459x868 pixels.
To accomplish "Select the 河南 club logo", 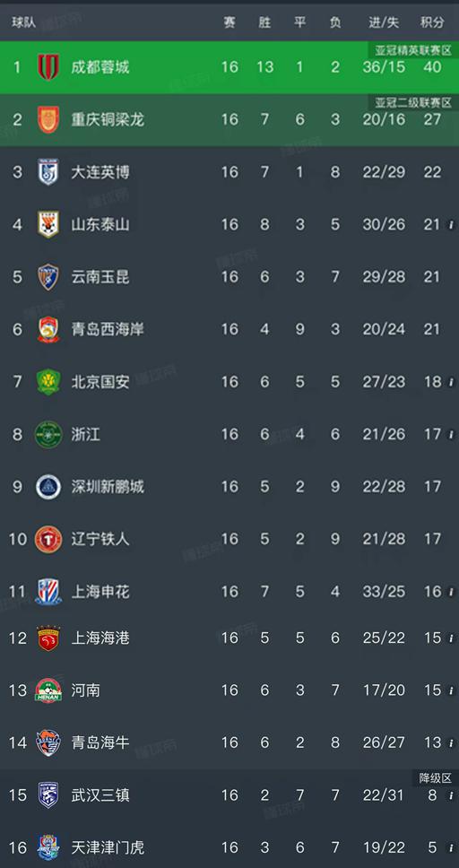I will [48, 690].
